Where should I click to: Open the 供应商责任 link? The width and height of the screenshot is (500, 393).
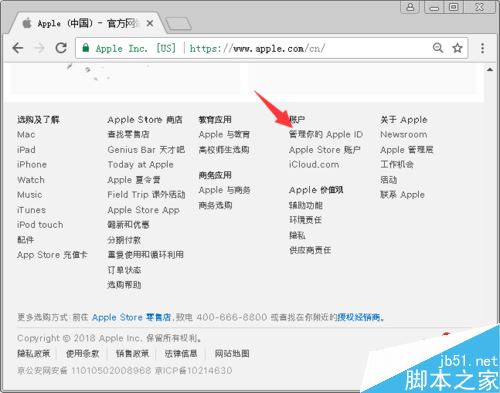point(310,250)
